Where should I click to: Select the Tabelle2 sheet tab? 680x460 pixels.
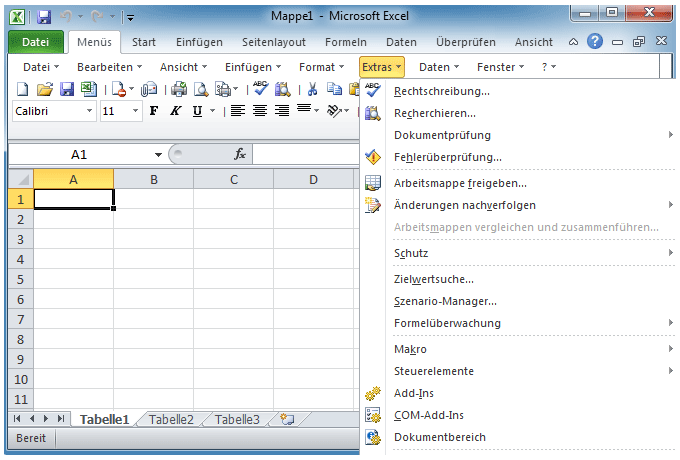(171, 419)
